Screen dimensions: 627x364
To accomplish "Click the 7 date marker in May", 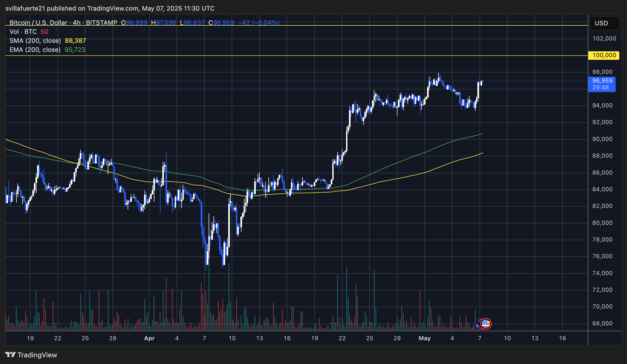I will [x=480, y=338].
